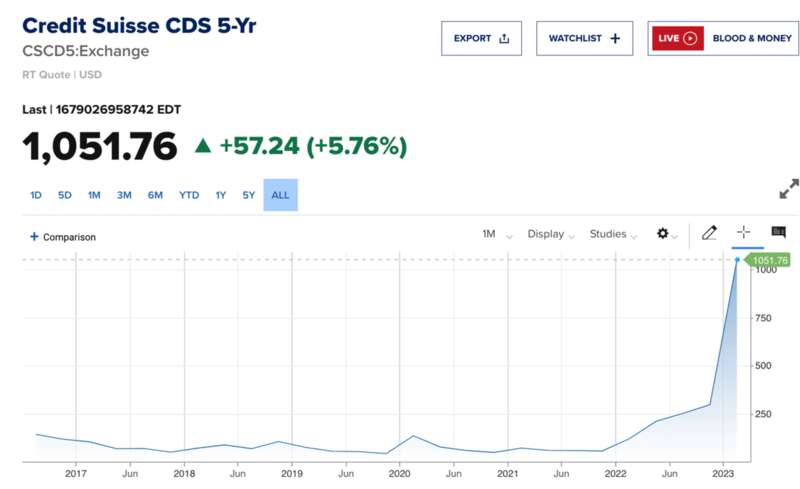Toggle the crosshair tool

[743, 232]
